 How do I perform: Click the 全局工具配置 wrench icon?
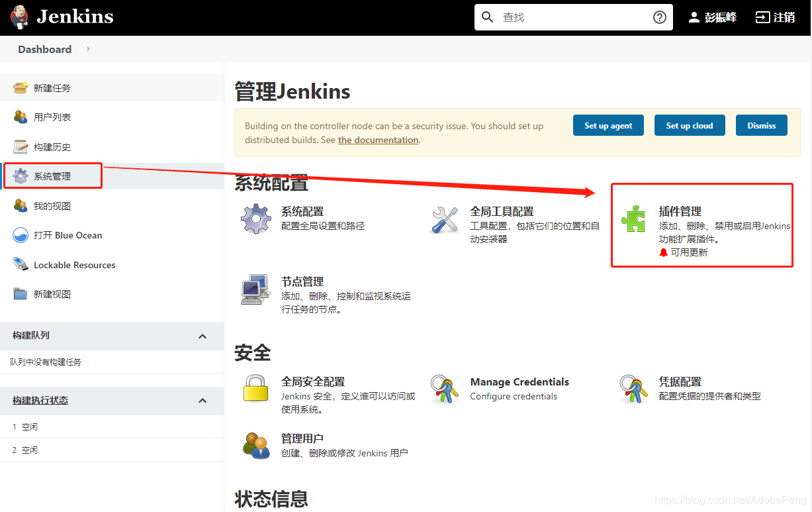(x=445, y=219)
